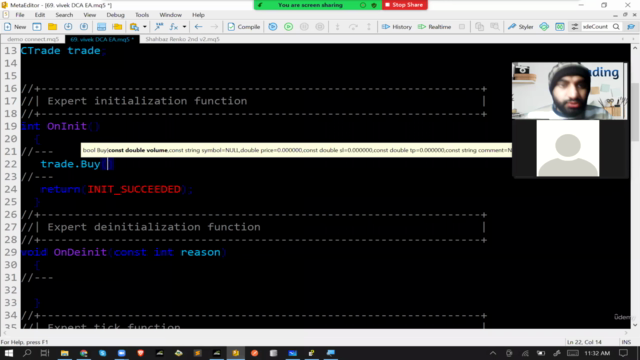640x360 pixels.
Task: Click the Save All toolbar icon
Action: coord(84,27)
